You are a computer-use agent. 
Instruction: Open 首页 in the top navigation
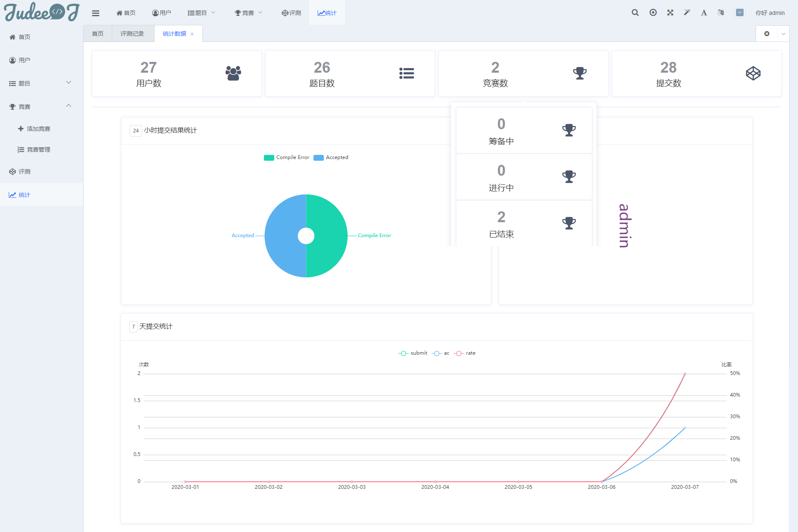(x=126, y=13)
